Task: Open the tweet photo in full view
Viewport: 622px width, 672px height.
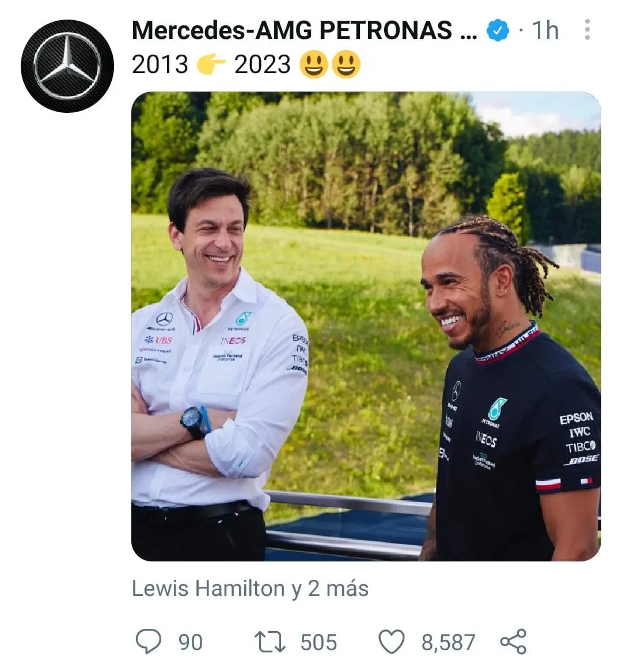Action: pos(366,326)
